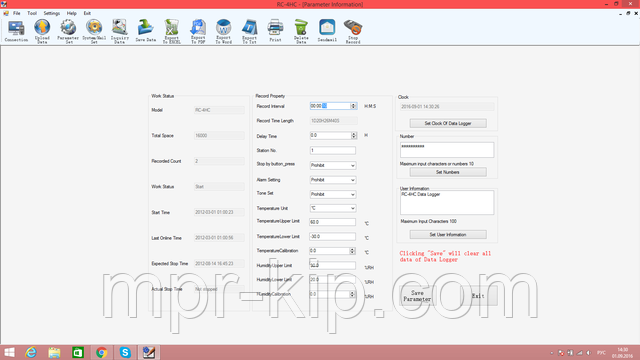This screenshot has width=640, height=360.
Task: Open the Connection toolbar icon
Action: click(x=16, y=31)
